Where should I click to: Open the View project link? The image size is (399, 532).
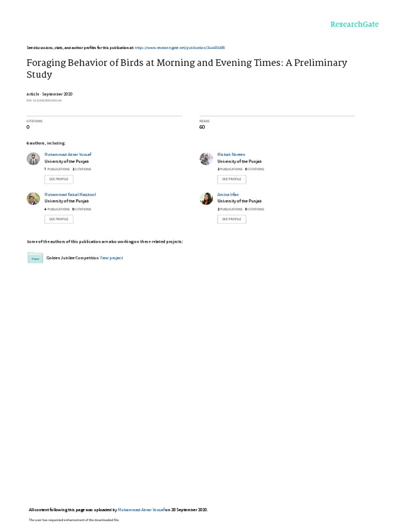click(x=111, y=258)
